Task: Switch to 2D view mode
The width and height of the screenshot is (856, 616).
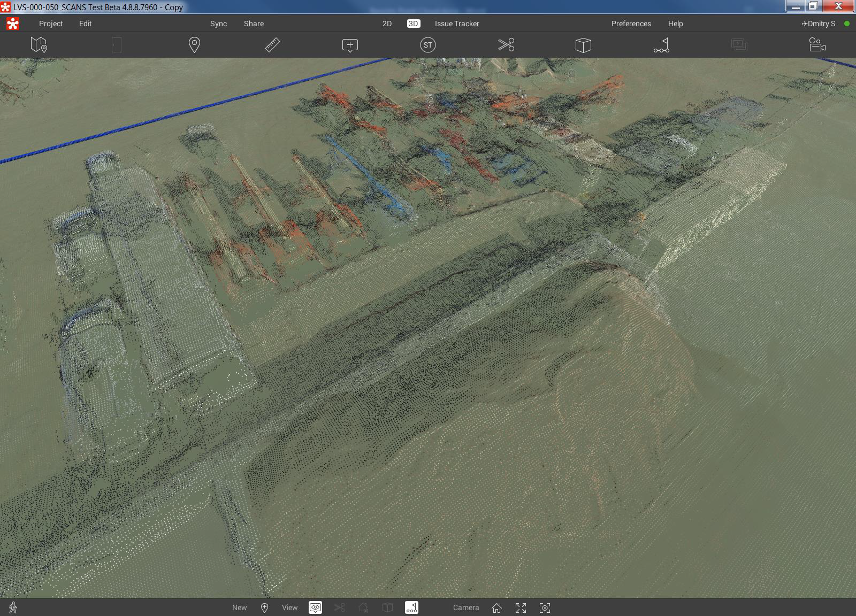Action: pos(387,24)
